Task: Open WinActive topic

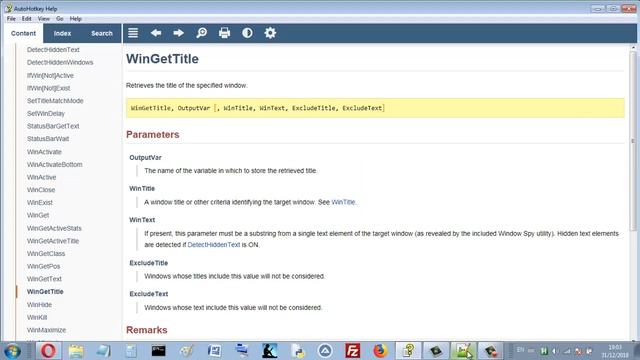Action: [41, 177]
